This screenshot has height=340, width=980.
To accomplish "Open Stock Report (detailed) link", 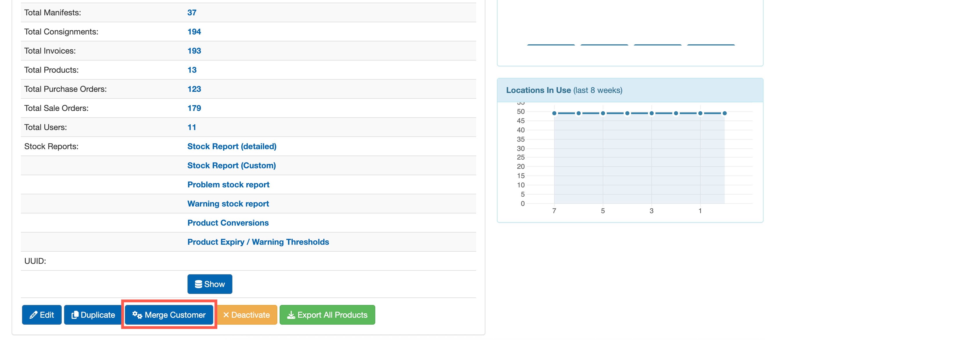I will pos(232,147).
